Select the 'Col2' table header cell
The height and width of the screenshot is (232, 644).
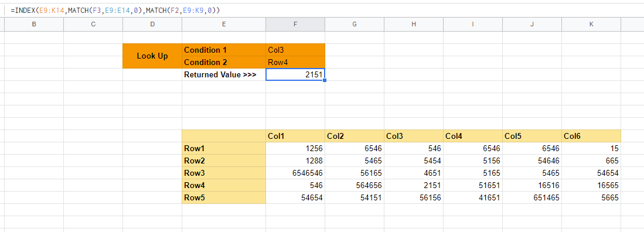click(355, 136)
